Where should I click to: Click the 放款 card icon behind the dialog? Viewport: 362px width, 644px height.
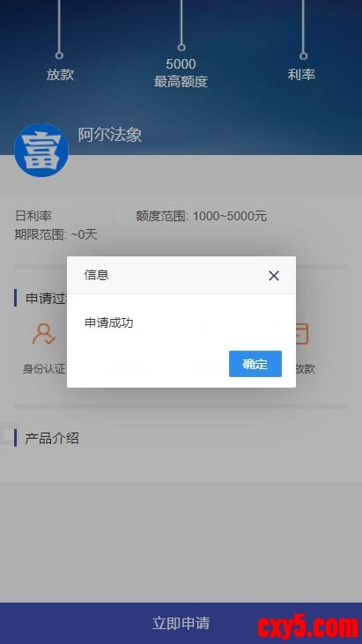pyautogui.click(x=302, y=334)
